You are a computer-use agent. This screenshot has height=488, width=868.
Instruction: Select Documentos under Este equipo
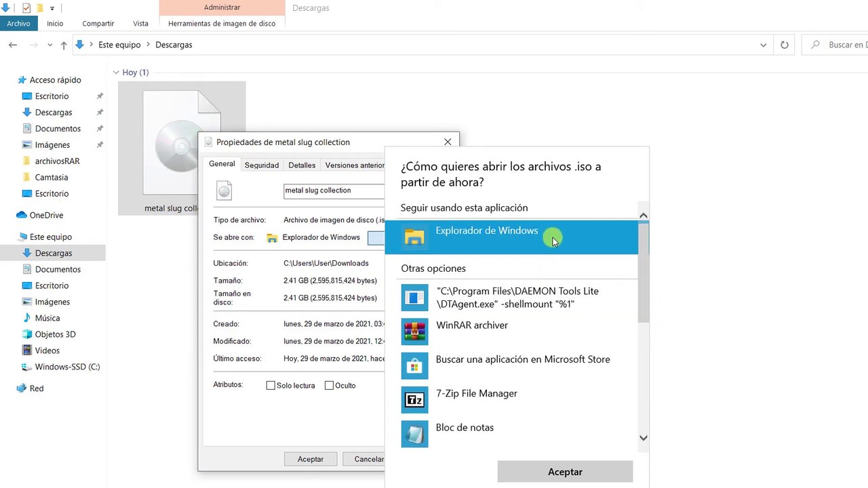[x=58, y=270]
